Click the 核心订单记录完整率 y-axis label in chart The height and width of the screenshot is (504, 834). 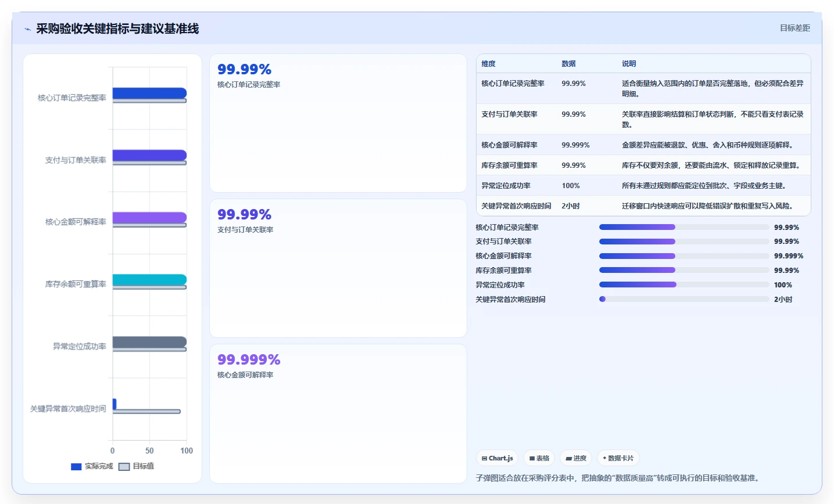click(72, 98)
